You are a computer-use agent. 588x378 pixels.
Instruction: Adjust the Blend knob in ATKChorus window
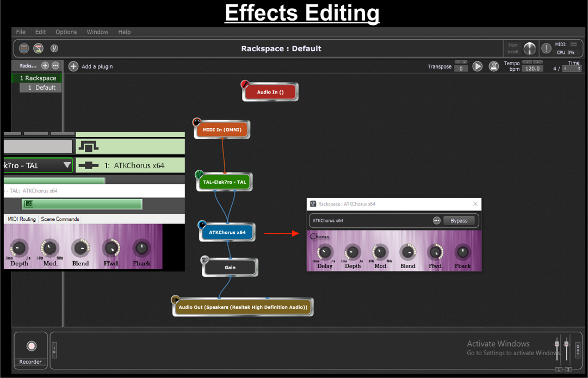[407, 252]
